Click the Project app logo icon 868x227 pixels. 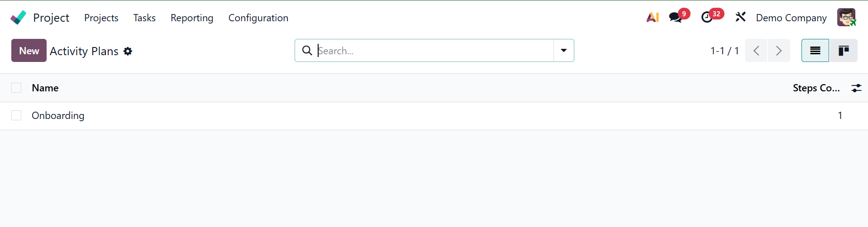coord(18,18)
